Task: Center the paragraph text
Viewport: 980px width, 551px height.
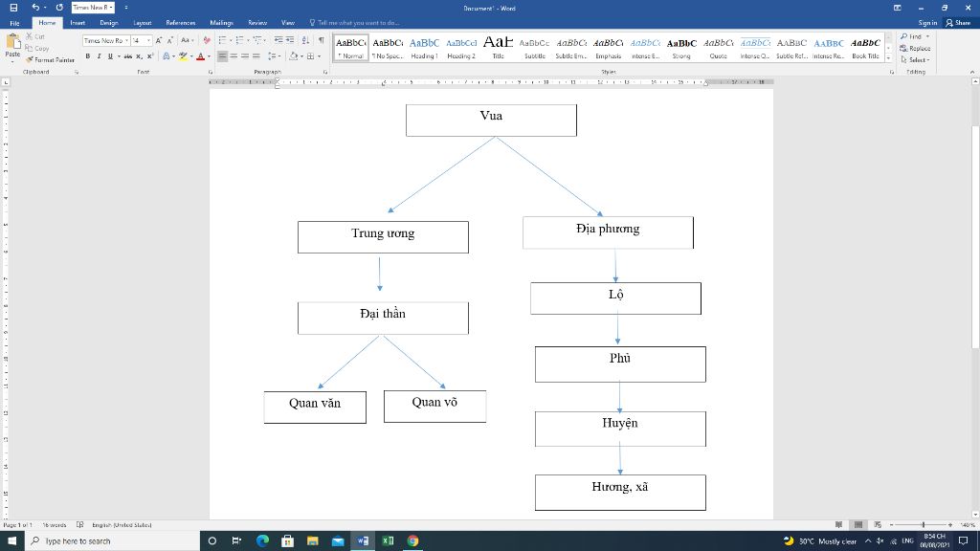Action: pyautogui.click(x=234, y=56)
